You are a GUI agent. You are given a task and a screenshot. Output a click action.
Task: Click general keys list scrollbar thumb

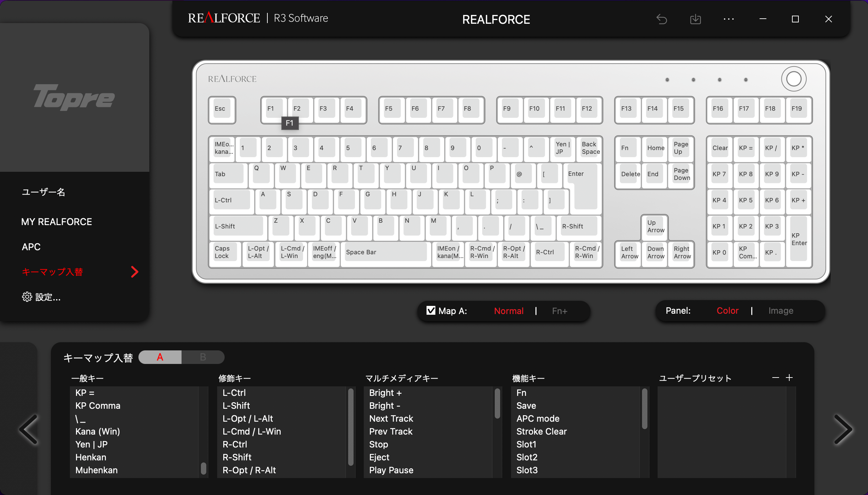(x=204, y=468)
